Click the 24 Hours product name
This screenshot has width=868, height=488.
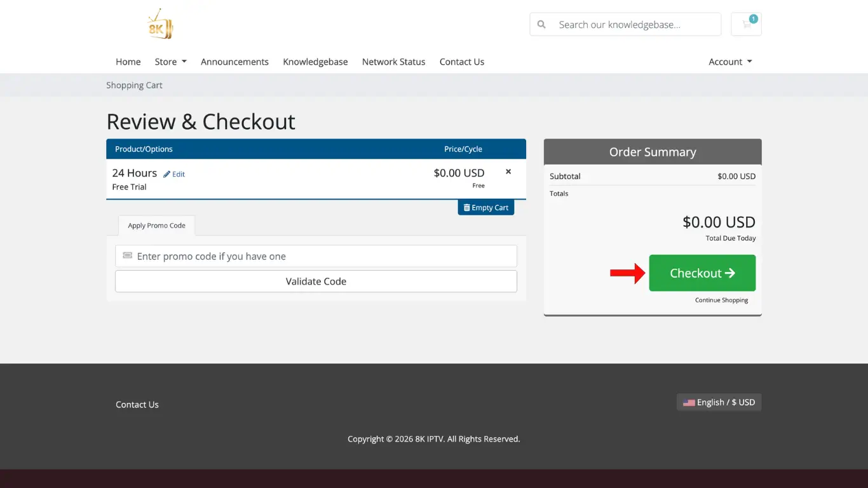pyautogui.click(x=135, y=173)
